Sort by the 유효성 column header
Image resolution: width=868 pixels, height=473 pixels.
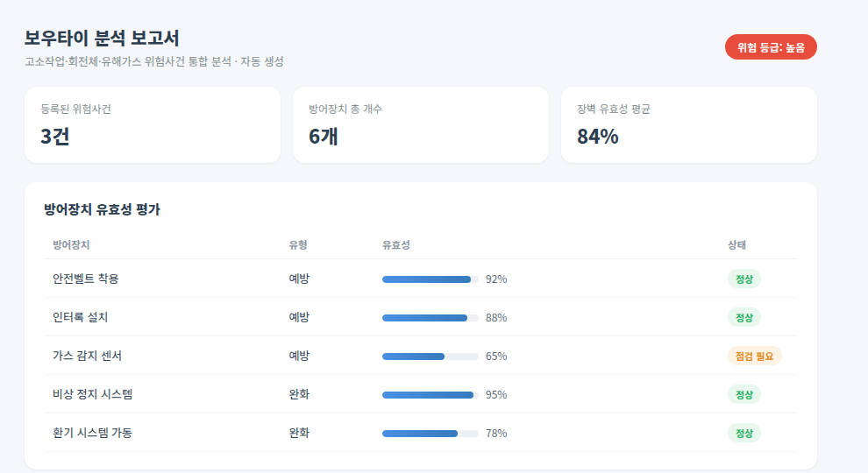pyautogui.click(x=395, y=245)
